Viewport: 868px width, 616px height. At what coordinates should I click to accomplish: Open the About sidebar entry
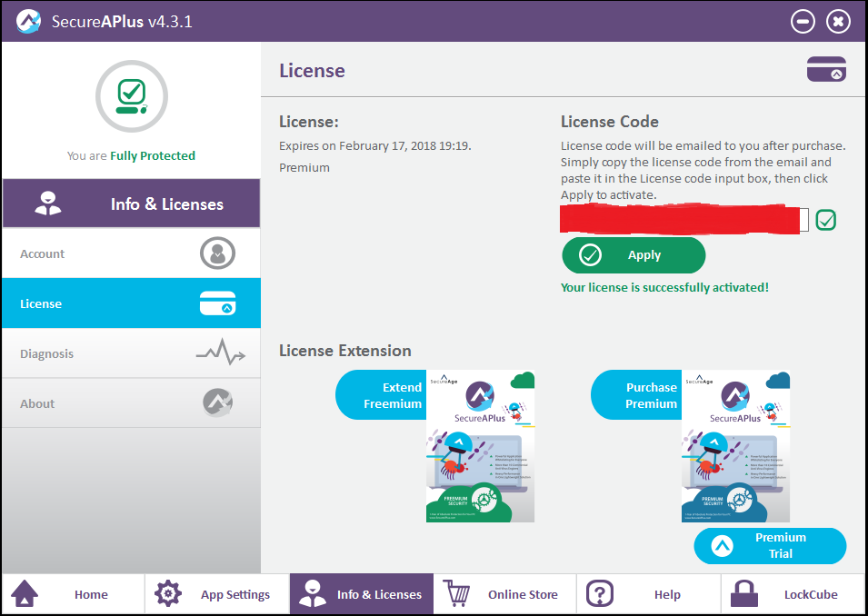click(x=131, y=402)
